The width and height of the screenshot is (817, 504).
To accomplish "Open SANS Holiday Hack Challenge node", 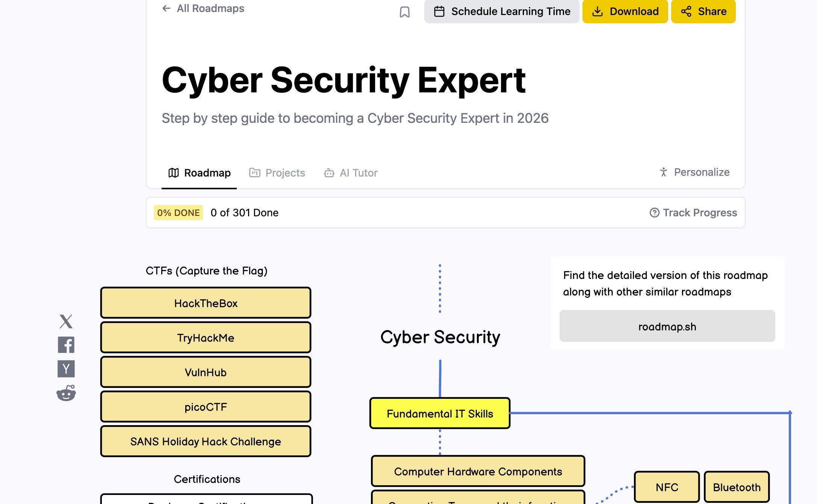I will (x=206, y=441).
